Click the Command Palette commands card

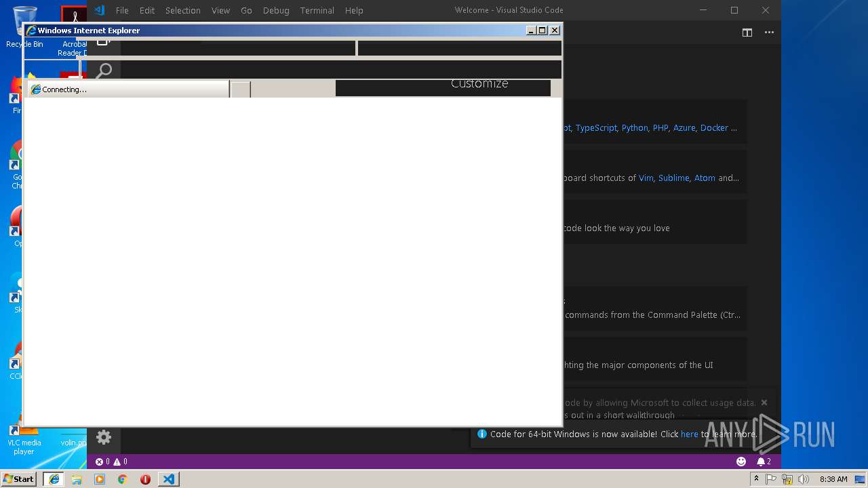pos(654,308)
